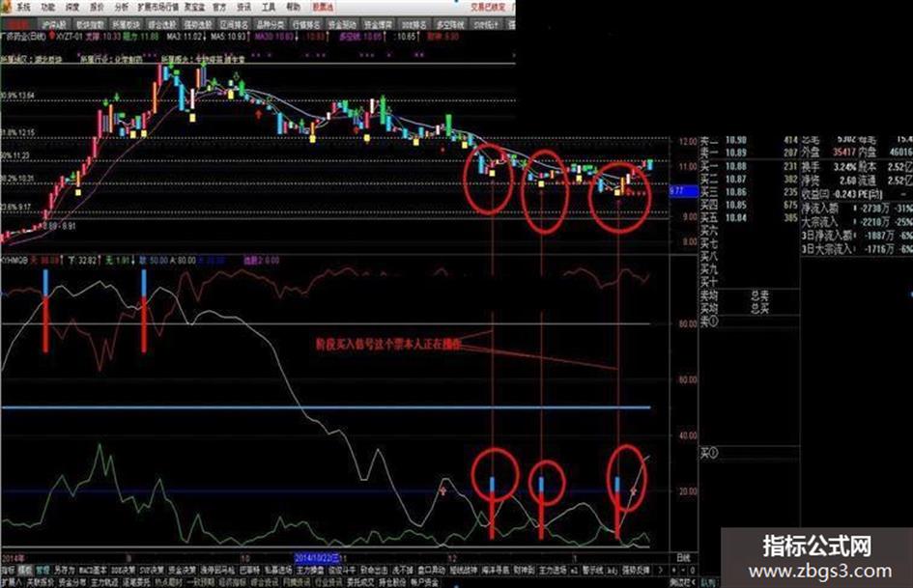The height and width of the screenshot is (588, 913).
Task: Select the 强势反弹 indicator tab
Action: [x=636, y=571]
